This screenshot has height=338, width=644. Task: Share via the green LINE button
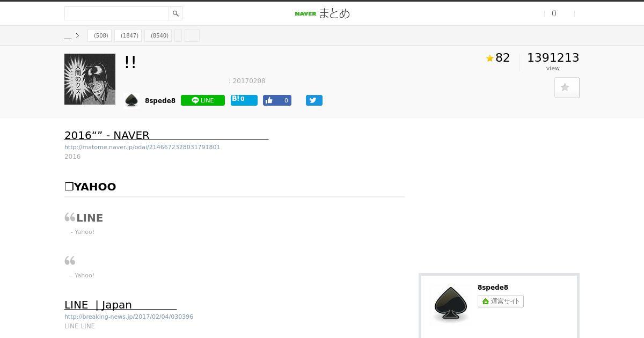[203, 100]
